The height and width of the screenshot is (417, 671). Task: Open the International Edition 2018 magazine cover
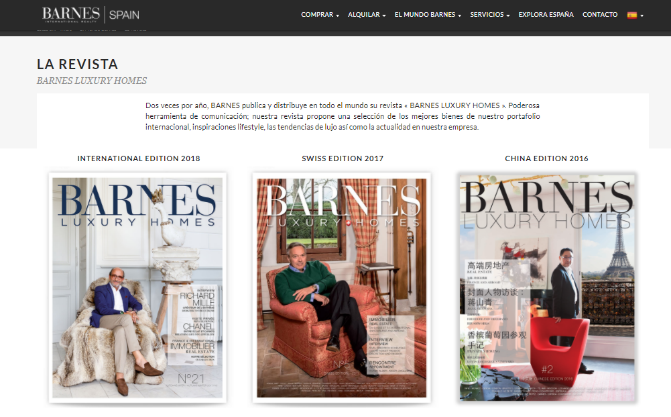tap(137, 288)
